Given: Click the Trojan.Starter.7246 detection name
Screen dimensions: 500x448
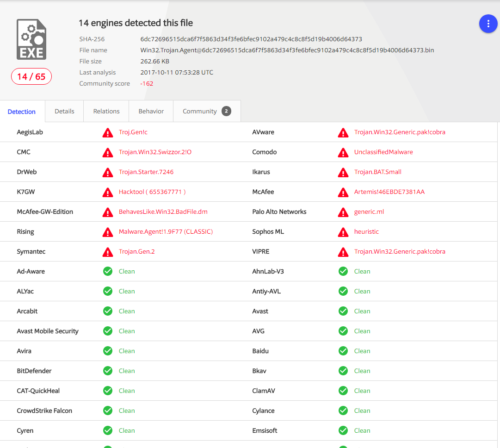Looking at the screenshot, I should (x=146, y=172).
